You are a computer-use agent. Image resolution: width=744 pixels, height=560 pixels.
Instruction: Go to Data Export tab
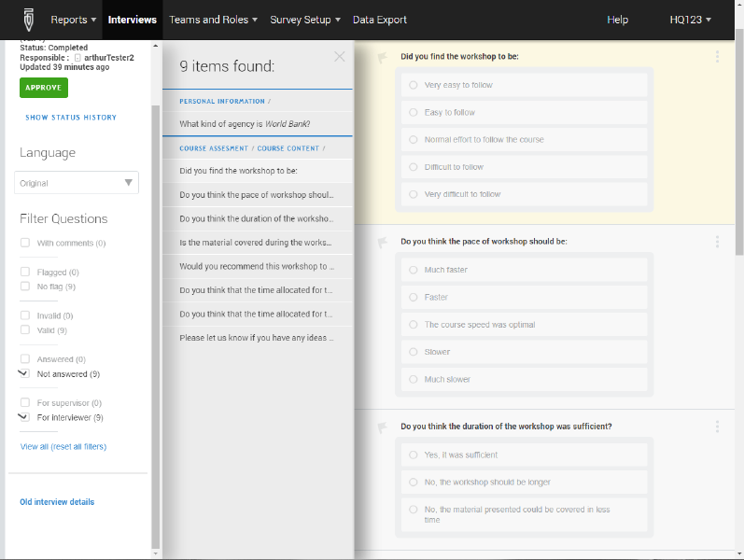(x=379, y=20)
